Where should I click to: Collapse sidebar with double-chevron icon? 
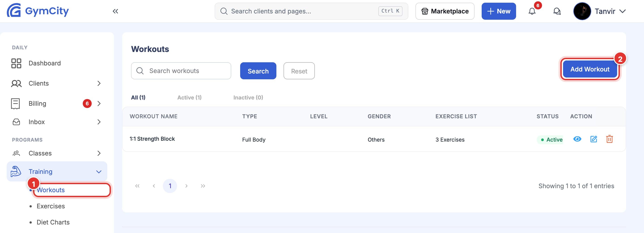pyautogui.click(x=115, y=11)
